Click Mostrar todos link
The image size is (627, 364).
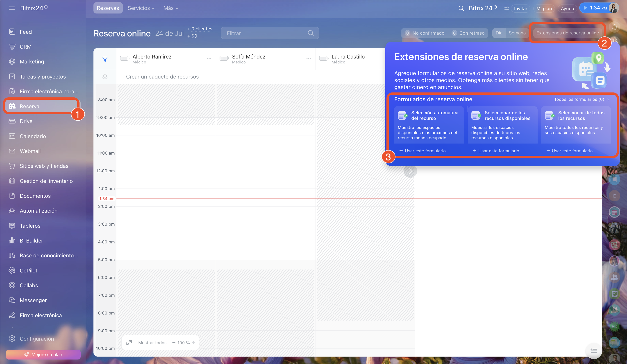click(x=152, y=343)
